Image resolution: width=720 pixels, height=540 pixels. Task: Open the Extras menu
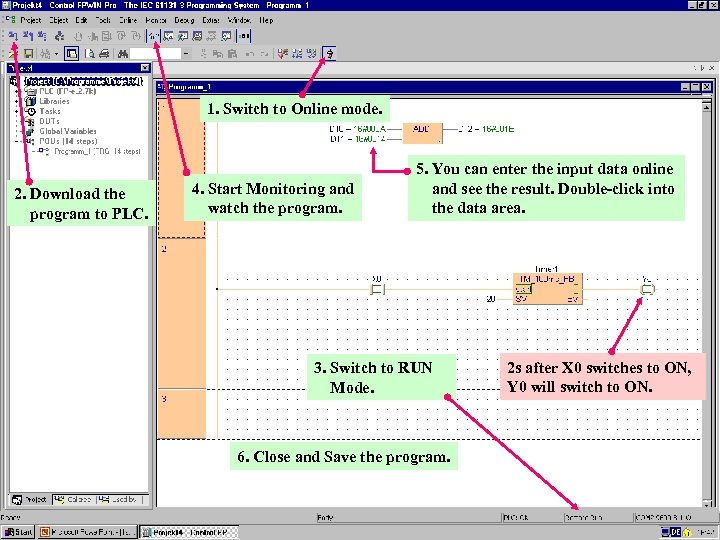coord(211,20)
